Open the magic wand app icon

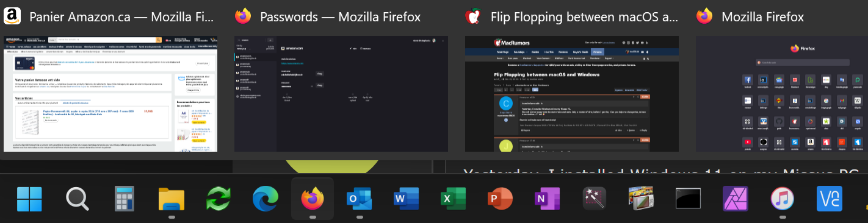[595, 199]
